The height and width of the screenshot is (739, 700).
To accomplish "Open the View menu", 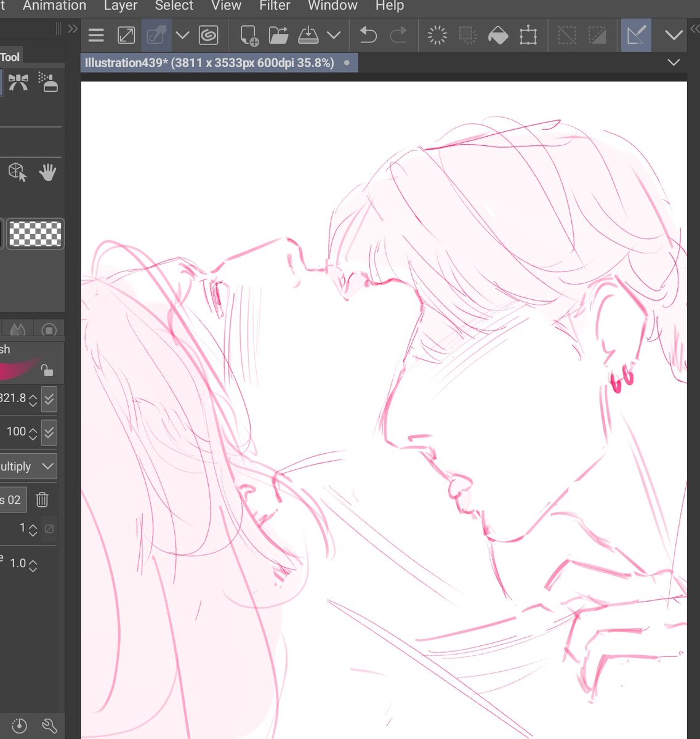I will click(x=226, y=6).
